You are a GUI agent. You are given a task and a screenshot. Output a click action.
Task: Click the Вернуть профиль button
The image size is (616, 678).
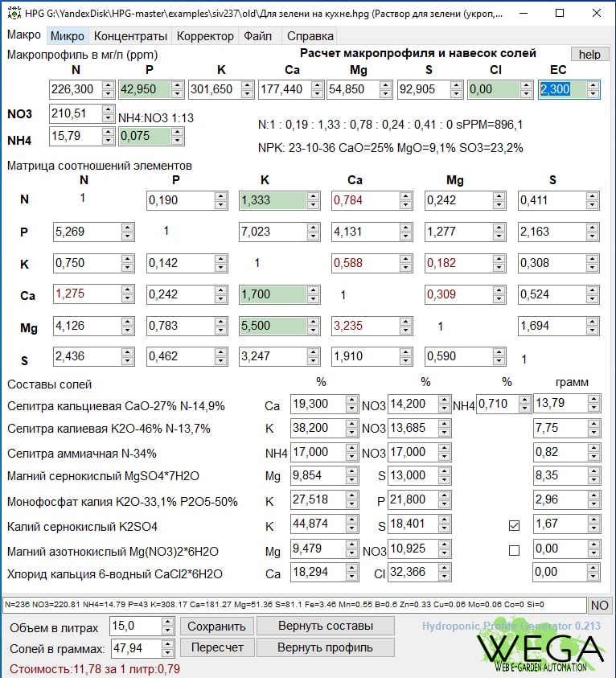pyautogui.click(x=326, y=647)
